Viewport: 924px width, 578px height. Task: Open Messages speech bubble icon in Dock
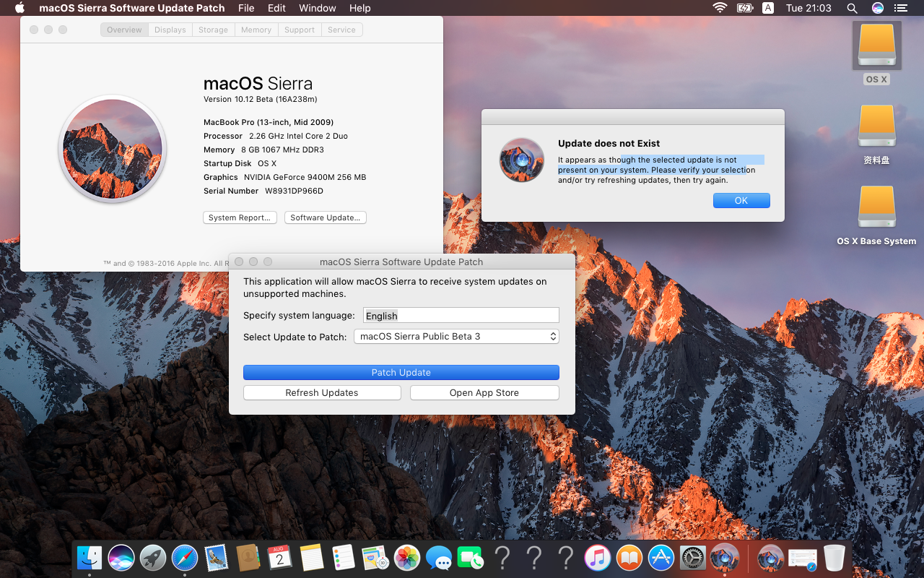pyautogui.click(x=439, y=557)
